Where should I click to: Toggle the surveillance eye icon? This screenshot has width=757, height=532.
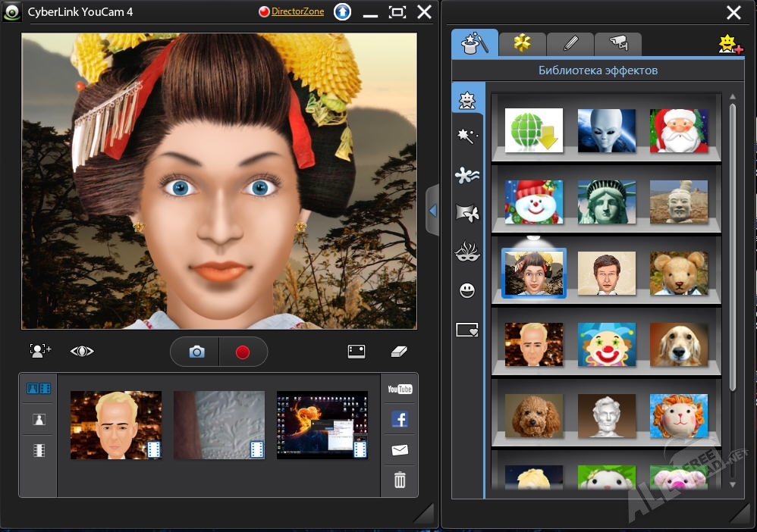pyautogui.click(x=82, y=351)
